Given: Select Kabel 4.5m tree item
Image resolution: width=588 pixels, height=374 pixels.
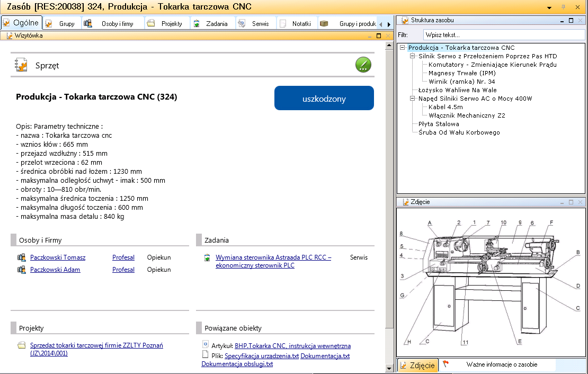Looking at the screenshot, I should click(x=446, y=107).
